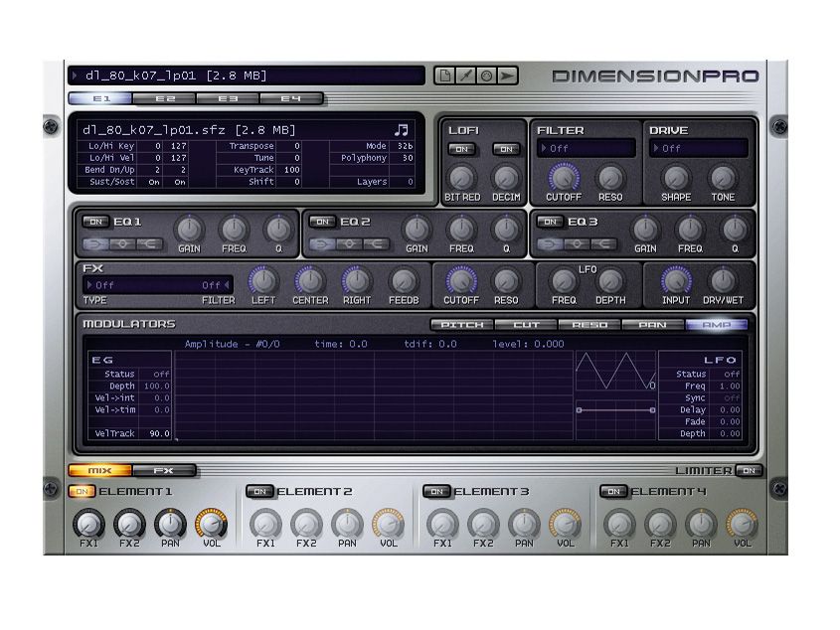The width and height of the screenshot is (840, 630).
Task: Switch to element tab E4
Action: [291, 98]
